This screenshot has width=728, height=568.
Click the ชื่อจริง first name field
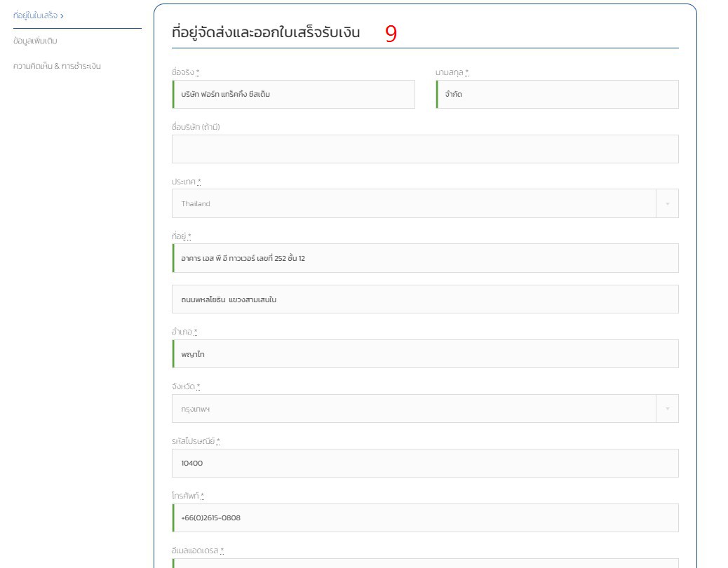[x=293, y=94]
